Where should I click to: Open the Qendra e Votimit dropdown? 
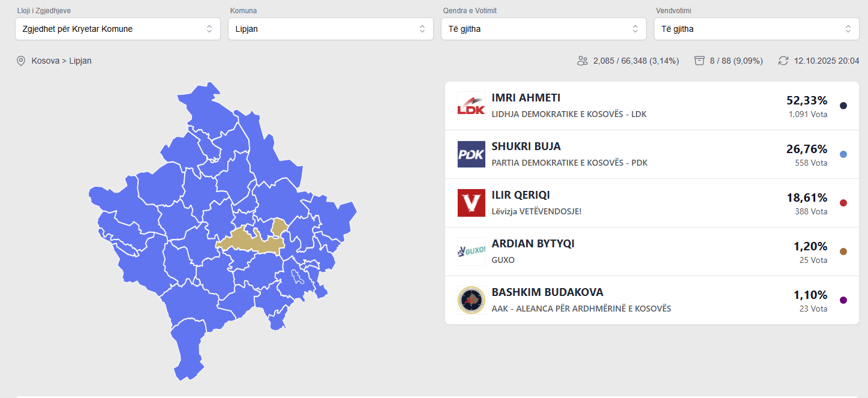click(543, 29)
